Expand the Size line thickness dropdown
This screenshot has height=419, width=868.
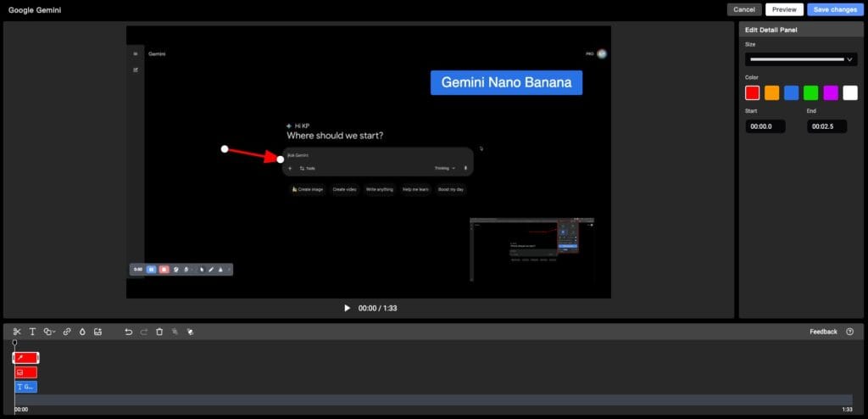click(x=800, y=59)
